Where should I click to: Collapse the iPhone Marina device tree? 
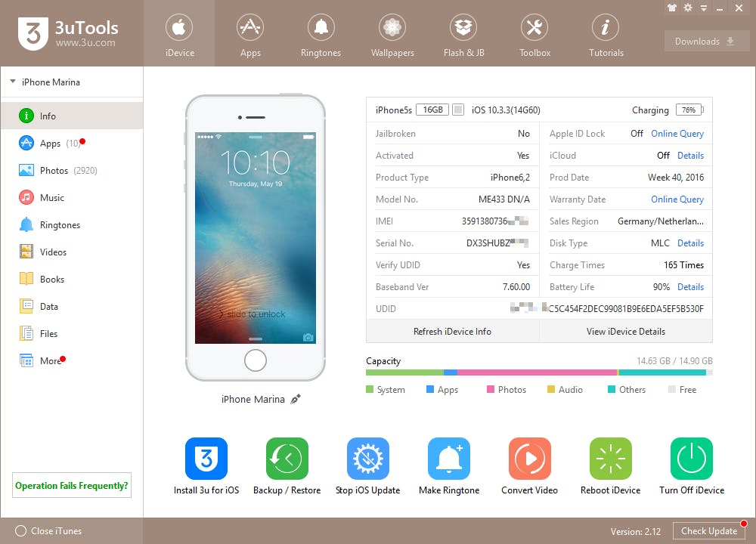pos(13,82)
